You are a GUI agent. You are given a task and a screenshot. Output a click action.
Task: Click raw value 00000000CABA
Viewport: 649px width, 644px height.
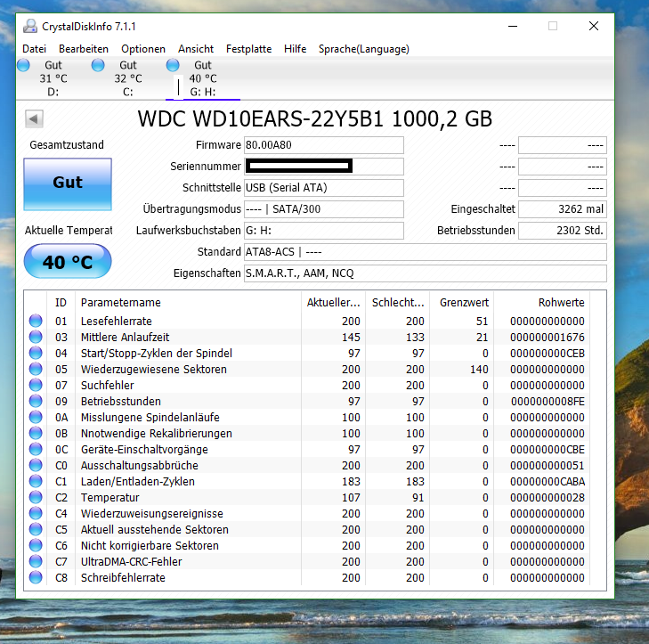pos(548,482)
